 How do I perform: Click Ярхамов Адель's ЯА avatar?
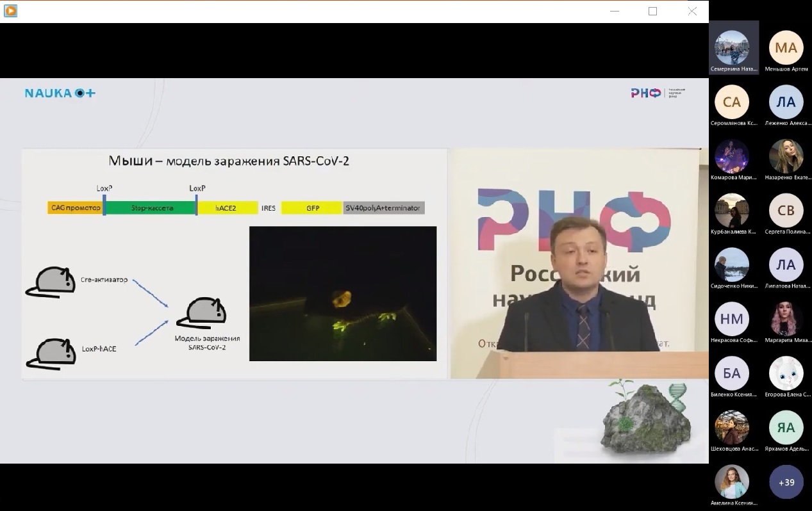(786, 428)
